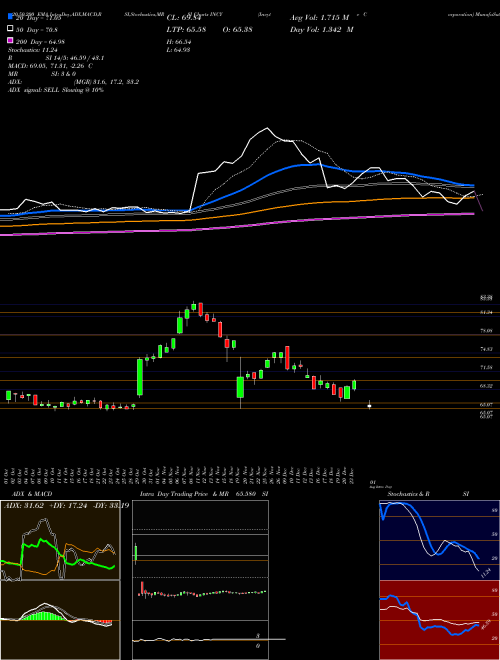Click the white 50 Day EMA legend swatch
The image size is (500, 660).
10,29
